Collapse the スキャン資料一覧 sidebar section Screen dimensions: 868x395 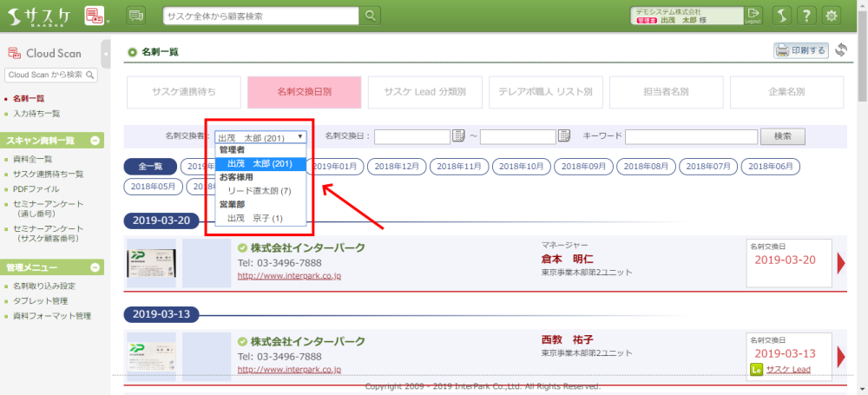point(96,141)
